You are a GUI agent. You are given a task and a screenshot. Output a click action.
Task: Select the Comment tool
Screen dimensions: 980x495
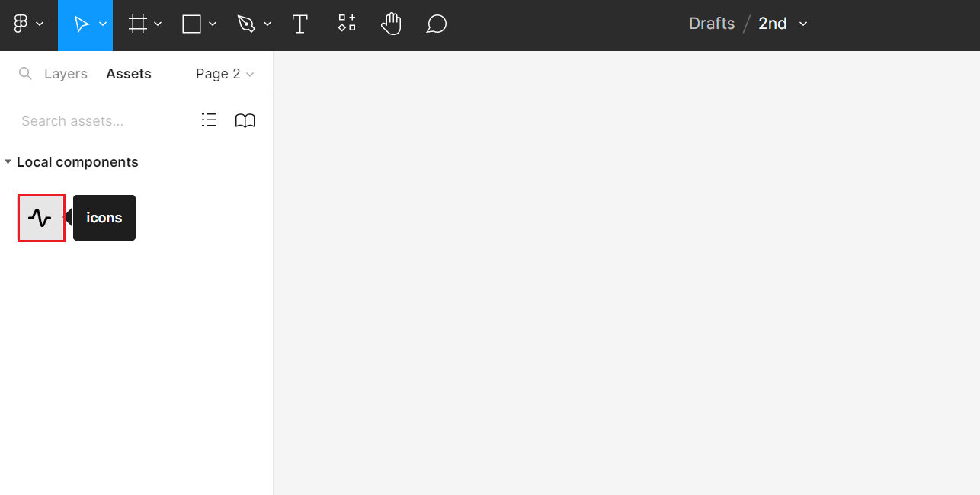coord(436,24)
